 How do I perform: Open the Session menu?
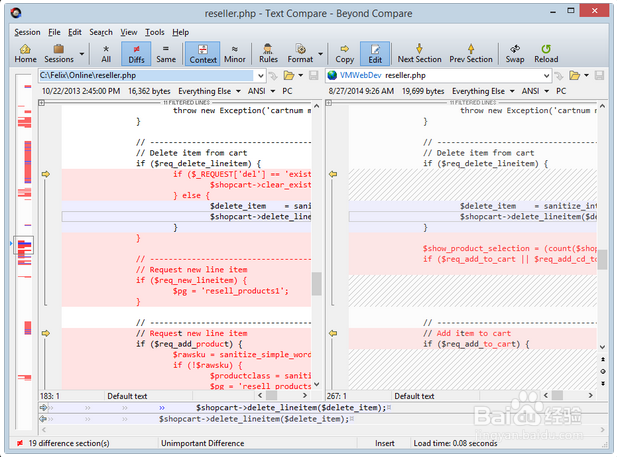pos(27,32)
